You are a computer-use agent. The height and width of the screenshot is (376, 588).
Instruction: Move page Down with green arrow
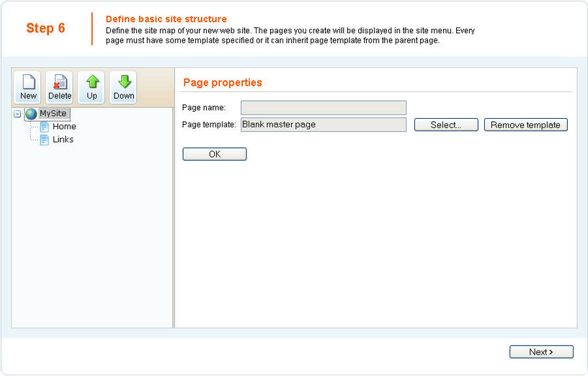(123, 87)
